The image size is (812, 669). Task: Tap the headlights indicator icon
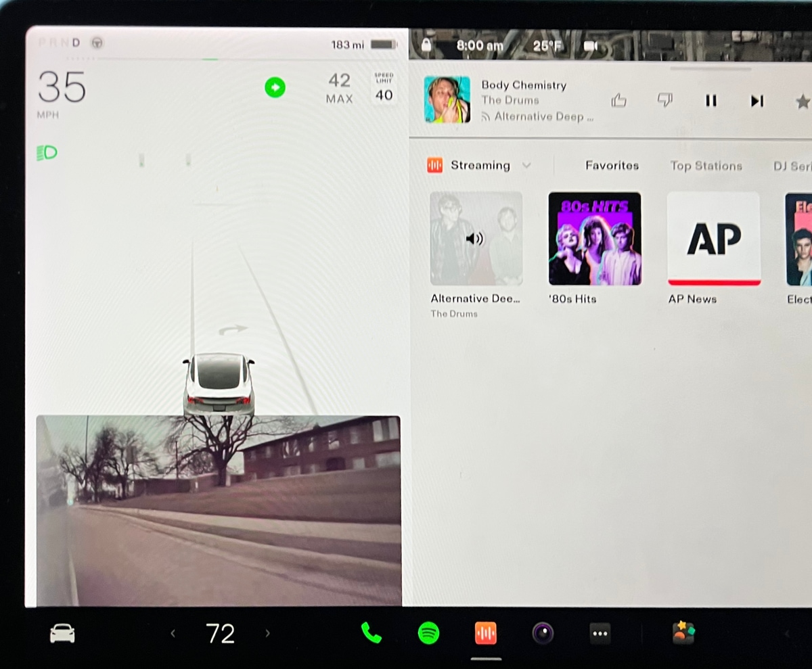coord(47,153)
